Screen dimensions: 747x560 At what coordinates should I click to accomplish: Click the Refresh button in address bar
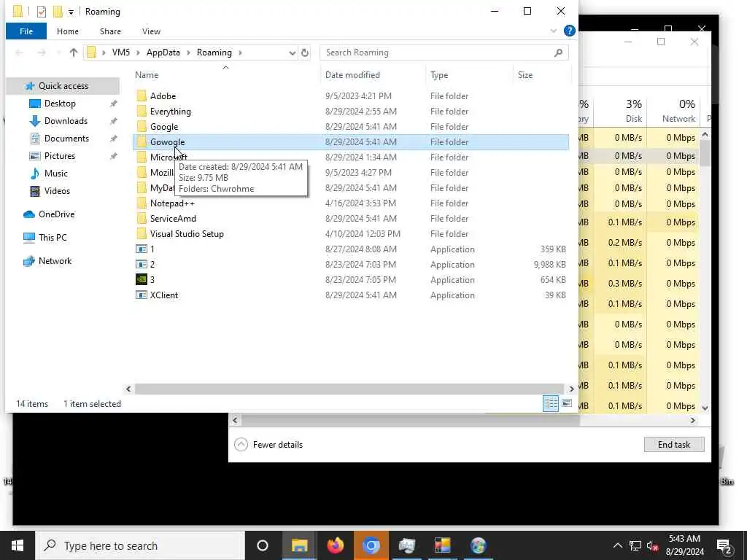point(305,52)
